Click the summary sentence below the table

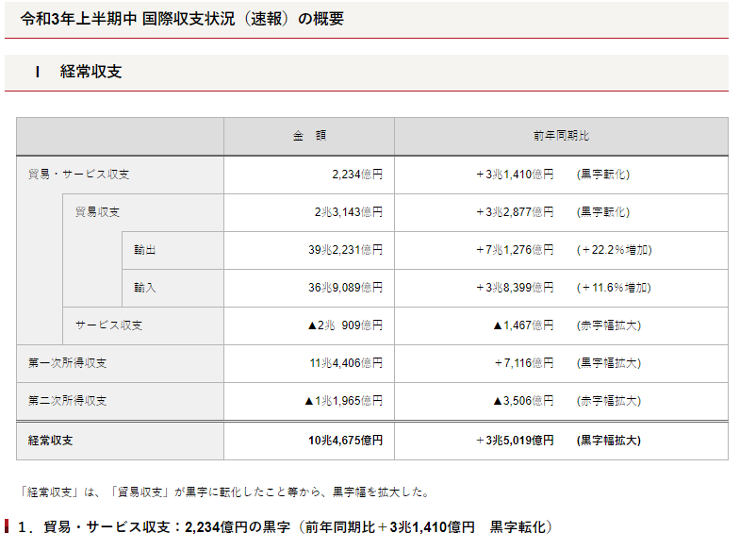(x=224, y=492)
